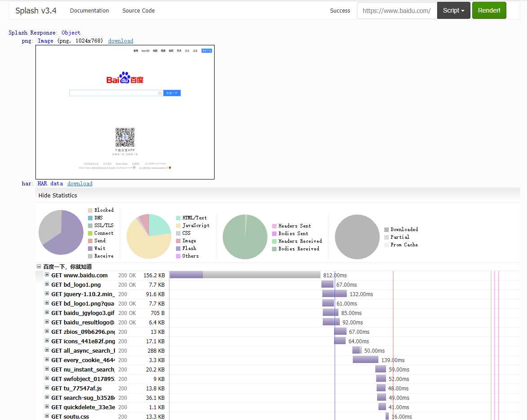This screenshot has width=527, height=420.
Task: Open the Script dropdown
Action: pyautogui.click(x=453, y=10)
